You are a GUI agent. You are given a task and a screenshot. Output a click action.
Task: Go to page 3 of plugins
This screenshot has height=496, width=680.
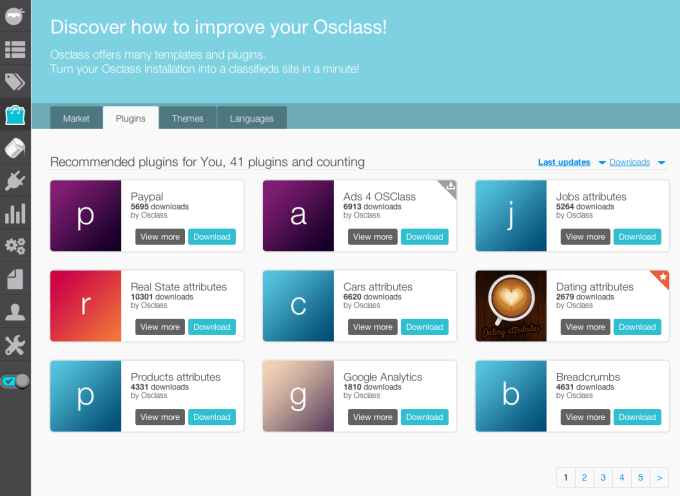[603, 477]
